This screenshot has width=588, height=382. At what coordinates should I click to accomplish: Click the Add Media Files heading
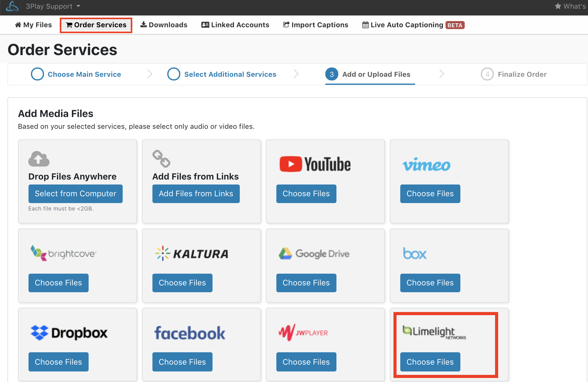tap(56, 114)
